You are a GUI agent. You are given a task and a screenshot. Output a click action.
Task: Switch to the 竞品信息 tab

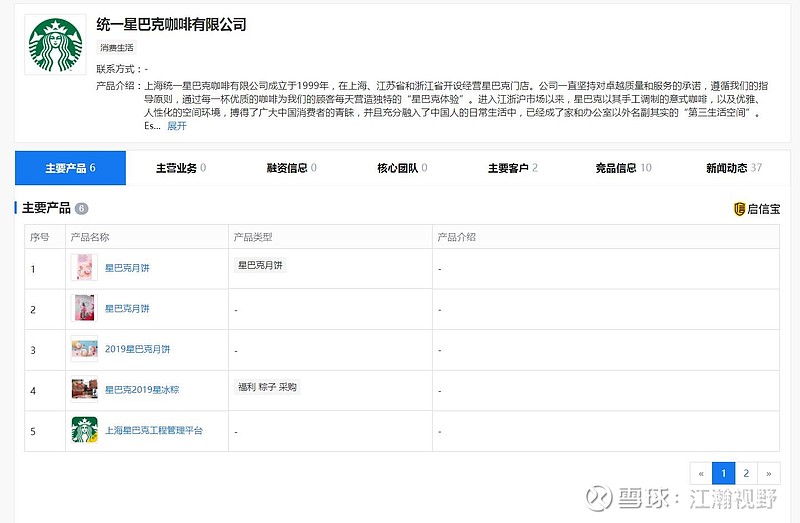tap(623, 168)
